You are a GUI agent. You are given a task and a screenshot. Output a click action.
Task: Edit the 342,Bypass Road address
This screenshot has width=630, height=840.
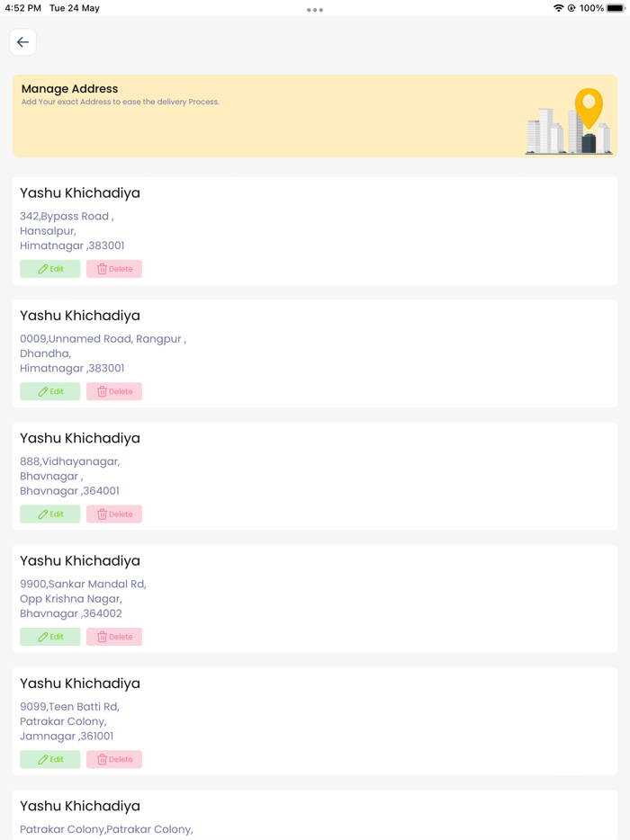pyautogui.click(x=49, y=269)
